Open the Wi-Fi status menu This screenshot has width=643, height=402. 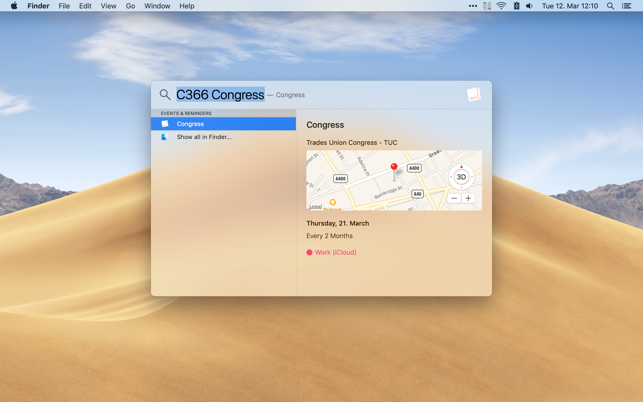click(x=501, y=6)
